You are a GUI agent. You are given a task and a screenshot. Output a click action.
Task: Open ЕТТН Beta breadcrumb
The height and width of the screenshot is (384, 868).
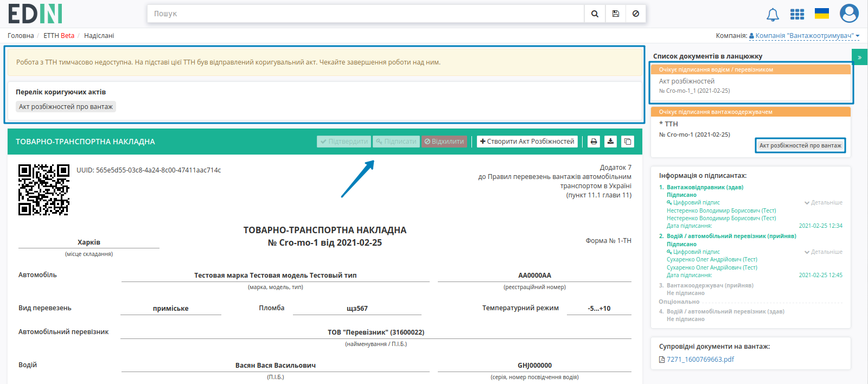(59, 36)
